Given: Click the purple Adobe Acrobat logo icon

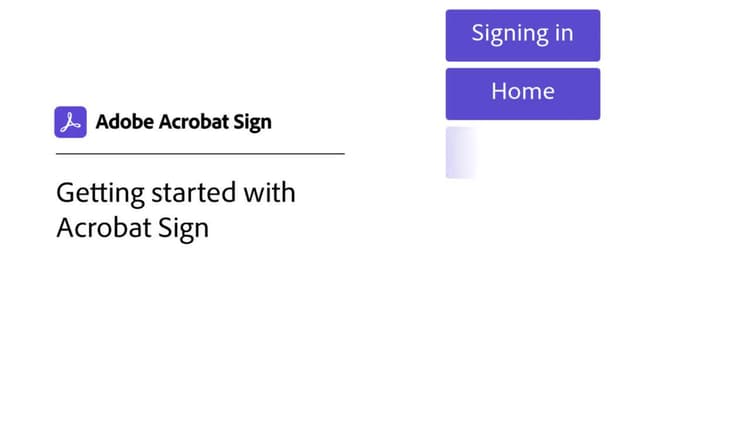Looking at the screenshot, I should [70, 122].
